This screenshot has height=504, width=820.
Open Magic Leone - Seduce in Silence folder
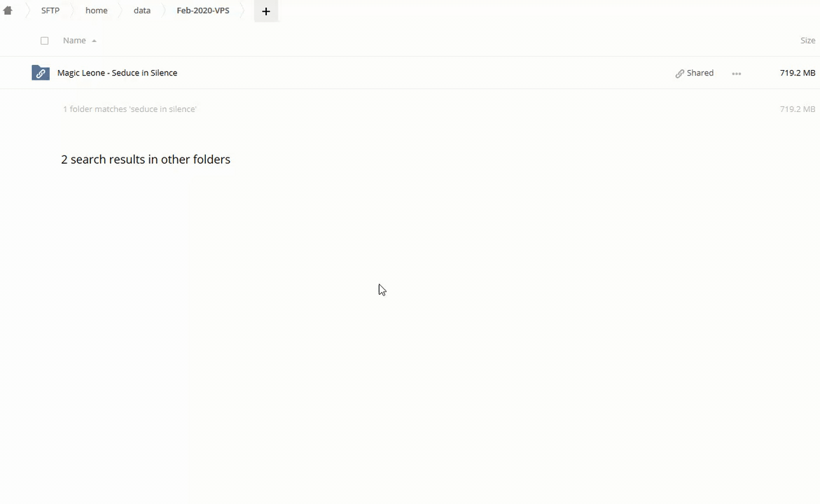(x=117, y=73)
